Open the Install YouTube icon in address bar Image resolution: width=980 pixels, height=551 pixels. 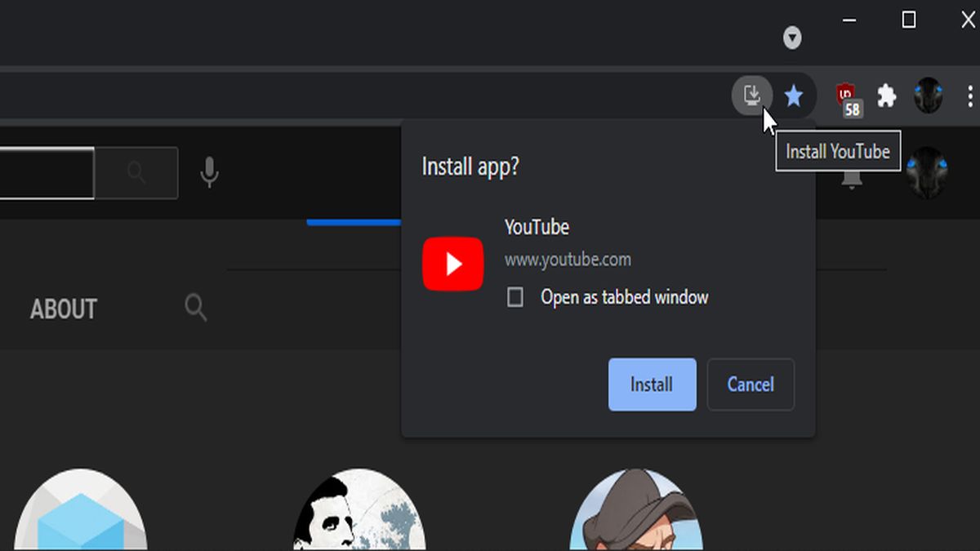[x=753, y=96]
